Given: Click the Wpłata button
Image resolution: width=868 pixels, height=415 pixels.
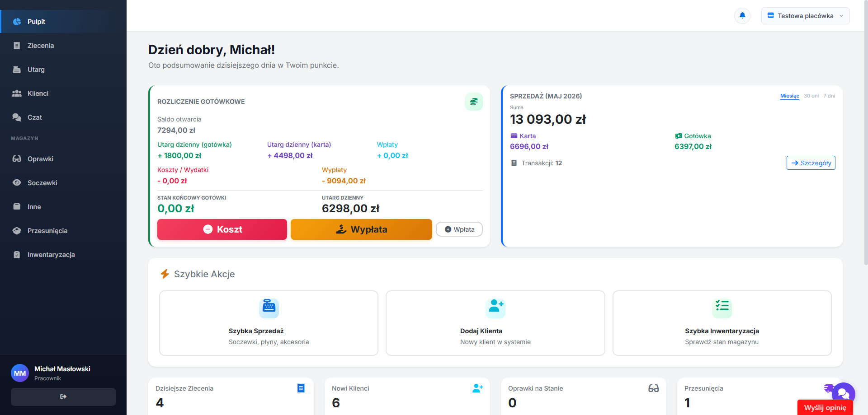Looking at the screenshot, I should click(459, 229).
